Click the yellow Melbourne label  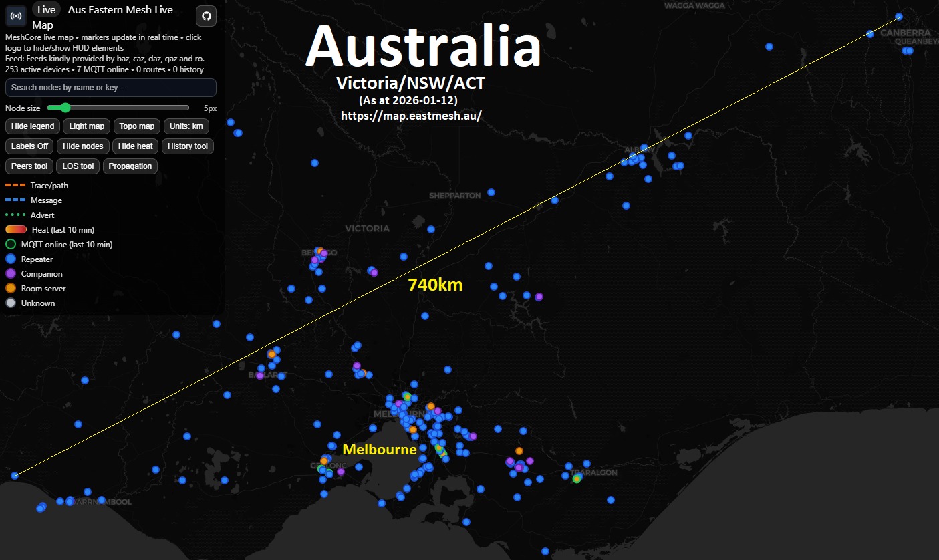tap(380, 450)
